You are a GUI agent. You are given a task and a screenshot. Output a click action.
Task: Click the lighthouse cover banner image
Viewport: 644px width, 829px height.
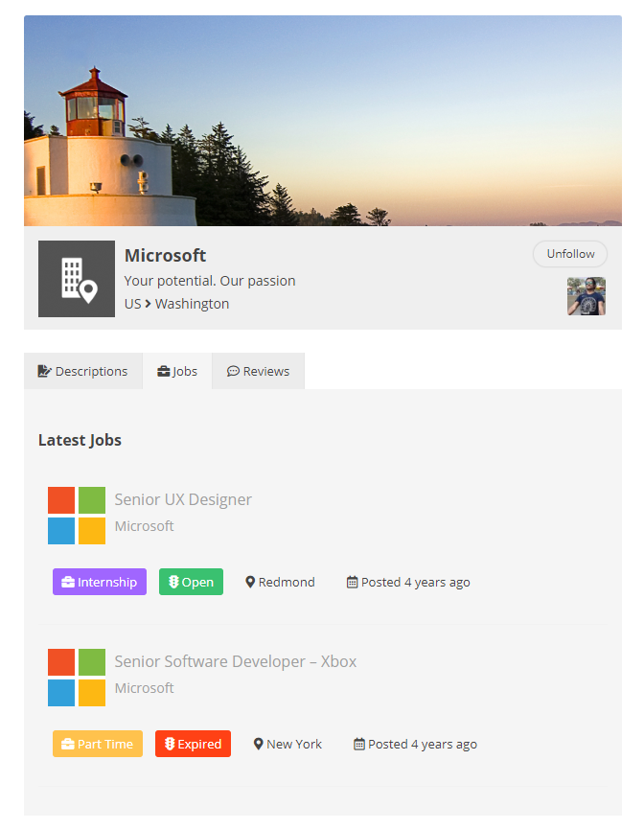[323, 121]
